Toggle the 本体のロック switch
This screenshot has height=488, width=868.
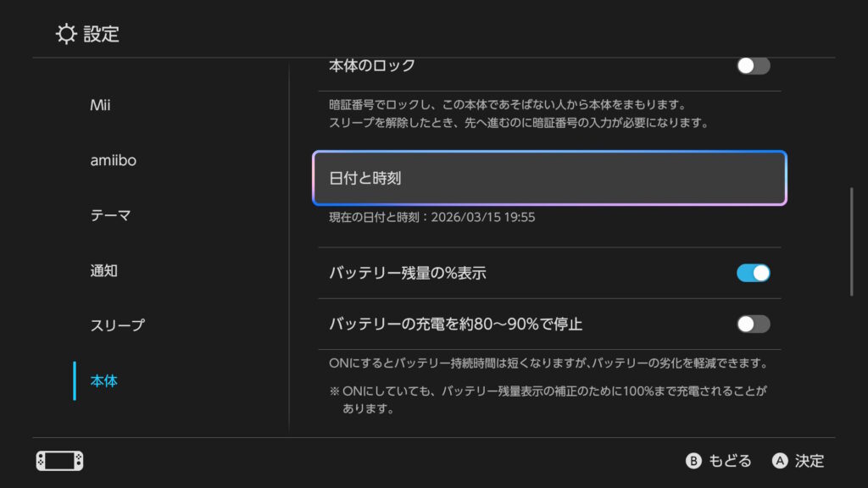(753, 66)
